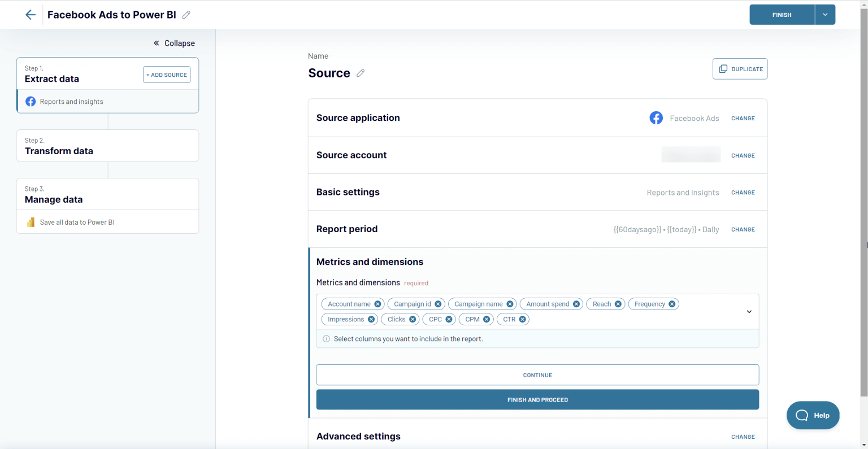Click the Facebook icon beside Reports and insights
The image size is (868, 449).
31,101
